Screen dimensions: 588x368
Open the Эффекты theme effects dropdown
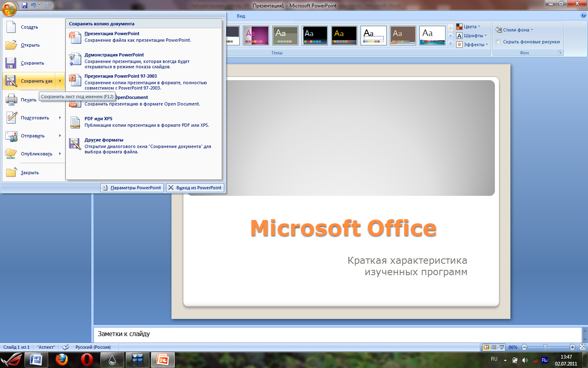(472, 45)
